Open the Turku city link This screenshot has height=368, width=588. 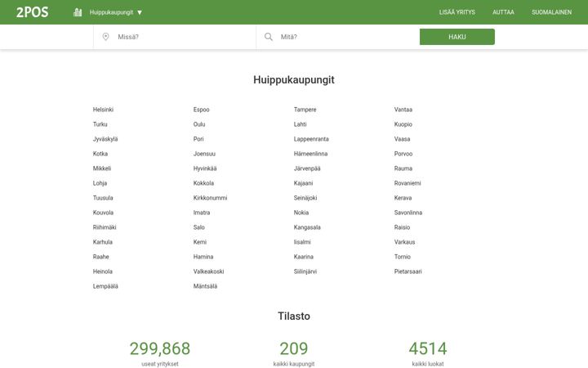coord(100,124)
